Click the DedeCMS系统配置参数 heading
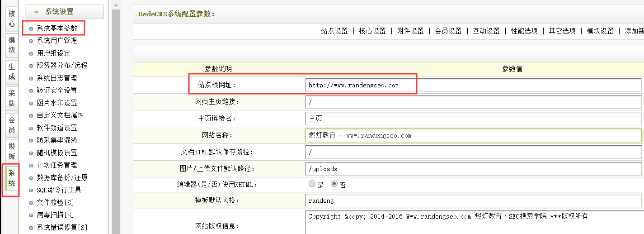Viewport: 644px width, 234px height. pyautogui.click(x=177, y=14)
